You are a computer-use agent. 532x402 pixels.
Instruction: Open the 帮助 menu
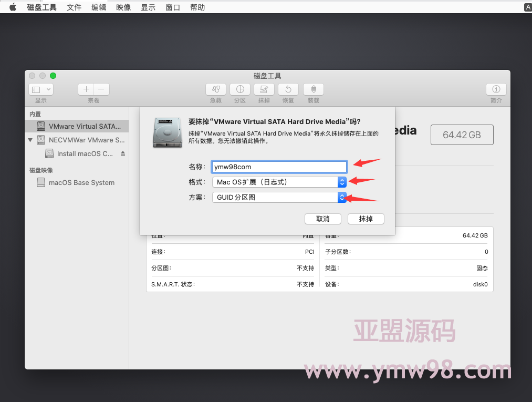197,7
